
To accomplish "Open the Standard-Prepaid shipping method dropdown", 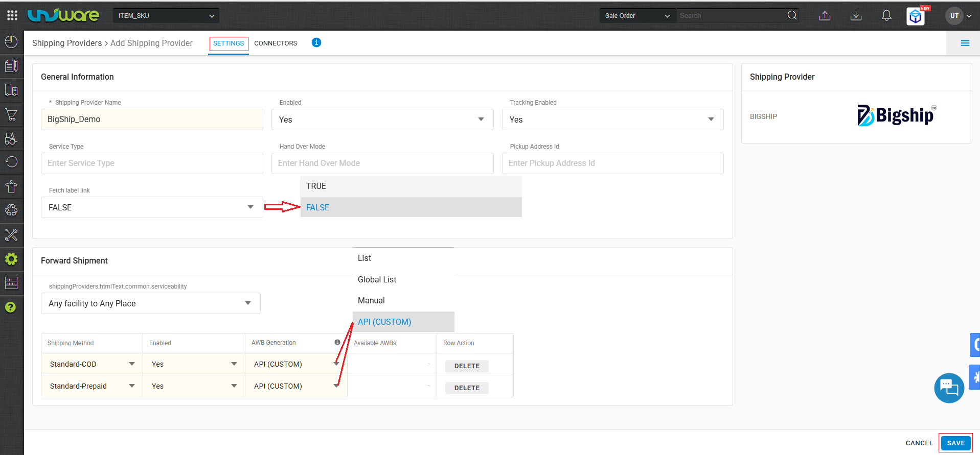I will click(x=92, y=386).
